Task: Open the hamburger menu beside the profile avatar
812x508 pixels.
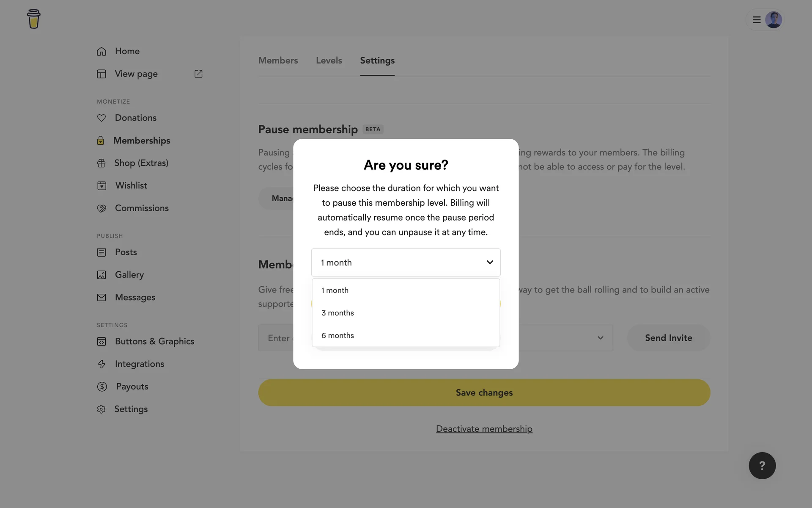Action: 757,20
